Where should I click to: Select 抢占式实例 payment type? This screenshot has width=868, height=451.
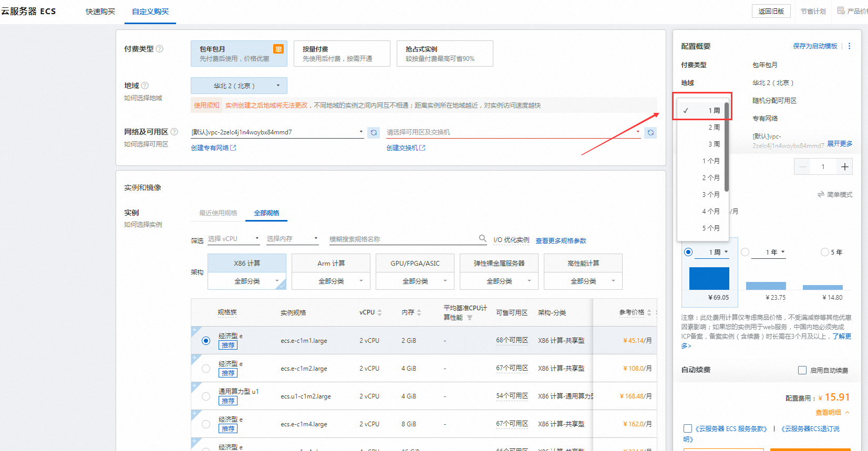pos(445,54)
